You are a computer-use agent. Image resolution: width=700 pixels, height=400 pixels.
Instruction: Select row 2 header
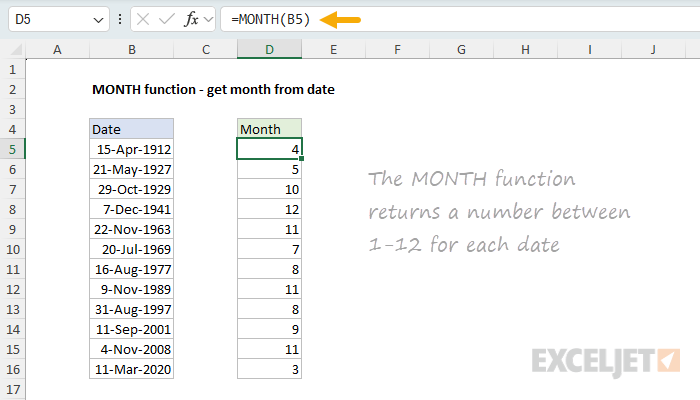(12, 89)
